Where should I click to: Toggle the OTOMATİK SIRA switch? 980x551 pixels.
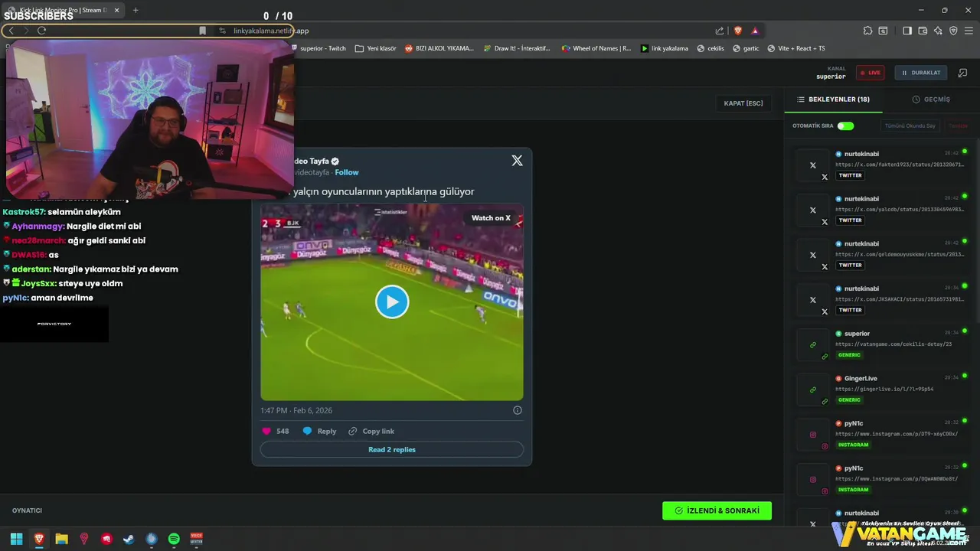845,126
